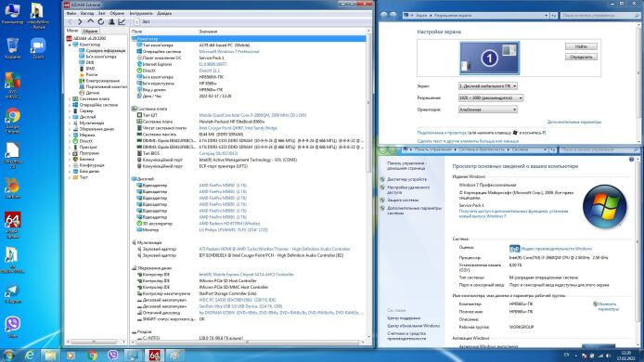
Task: Select monitor 1 thumbnail in display settings
Action: coord(490,58)
